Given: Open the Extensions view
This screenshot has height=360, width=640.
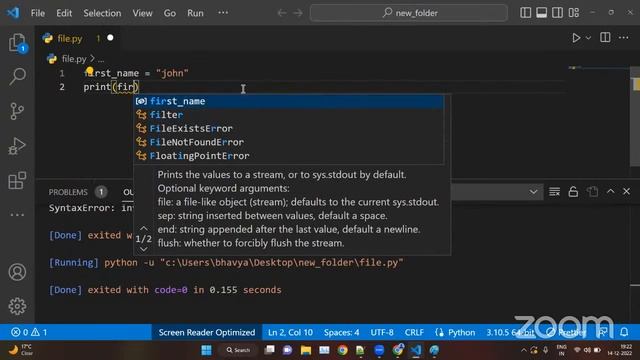Looking at the screenshot, I should tap(17, 180).
